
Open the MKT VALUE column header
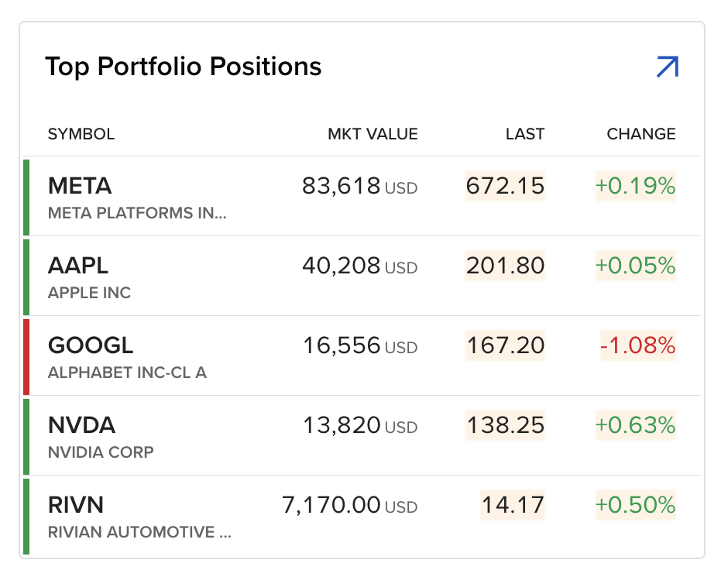pos(372,133)
